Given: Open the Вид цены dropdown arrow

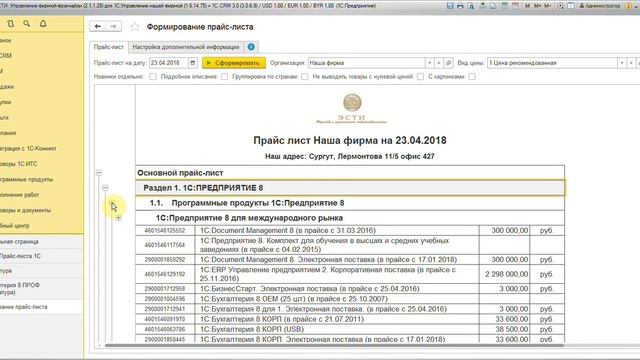Looking at the screenshot, I should coord(622,63).
